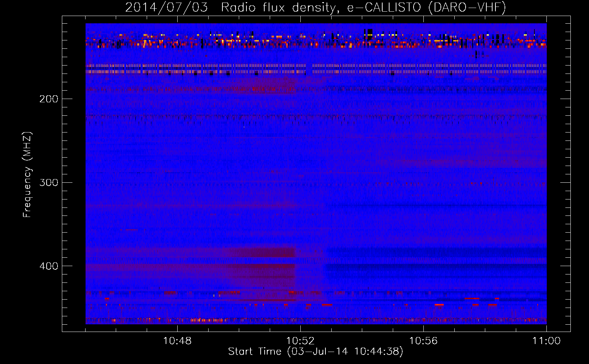Viewport: 589px width, 364px height.
Task: Click inside the radio spectrogram plot area
Action: (316, 174)
